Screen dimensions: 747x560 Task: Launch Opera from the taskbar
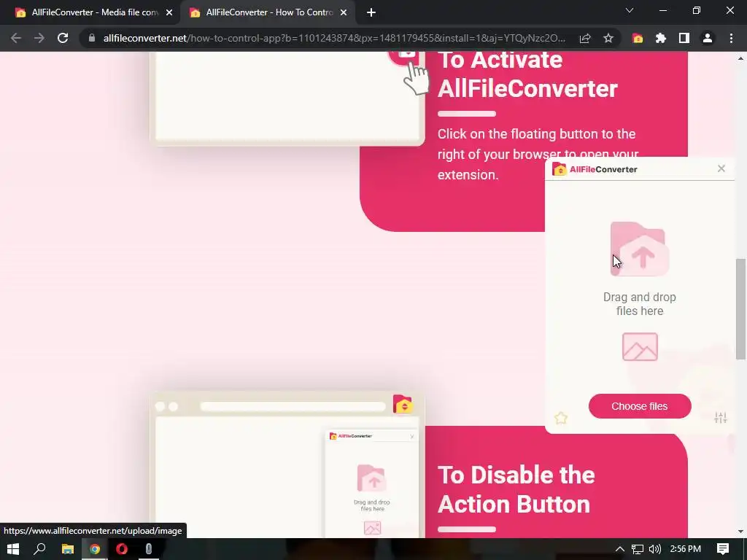coord(122,549)
